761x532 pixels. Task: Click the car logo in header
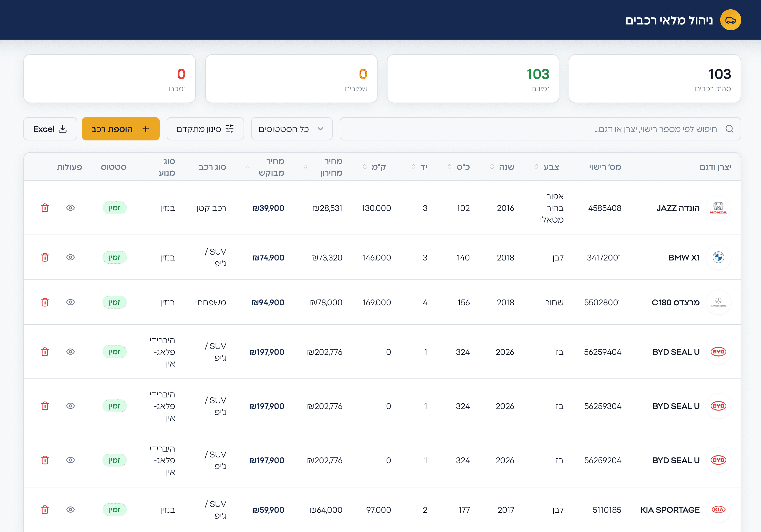(730, 20)
